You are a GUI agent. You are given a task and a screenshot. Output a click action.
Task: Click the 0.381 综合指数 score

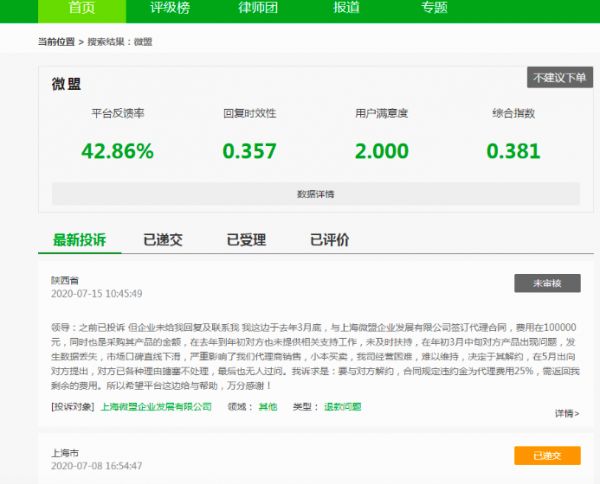[513, 152]
